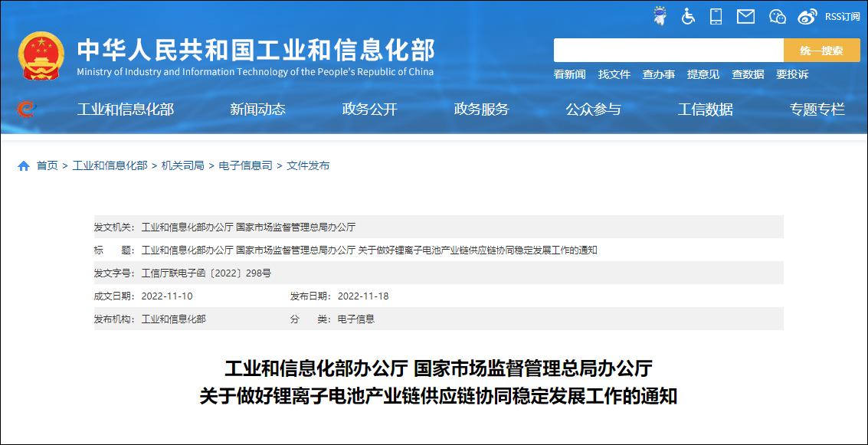Open the 公众参与 navigation menu

594,110
